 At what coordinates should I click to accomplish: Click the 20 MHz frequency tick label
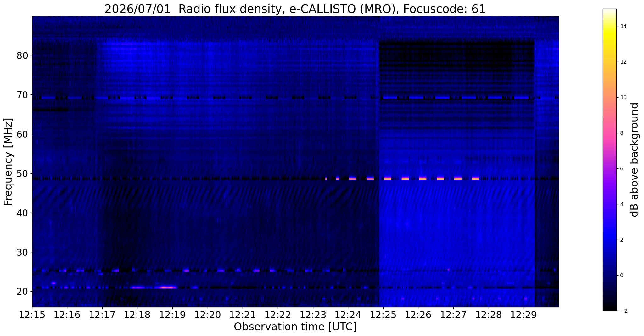(x=22, y=292)
